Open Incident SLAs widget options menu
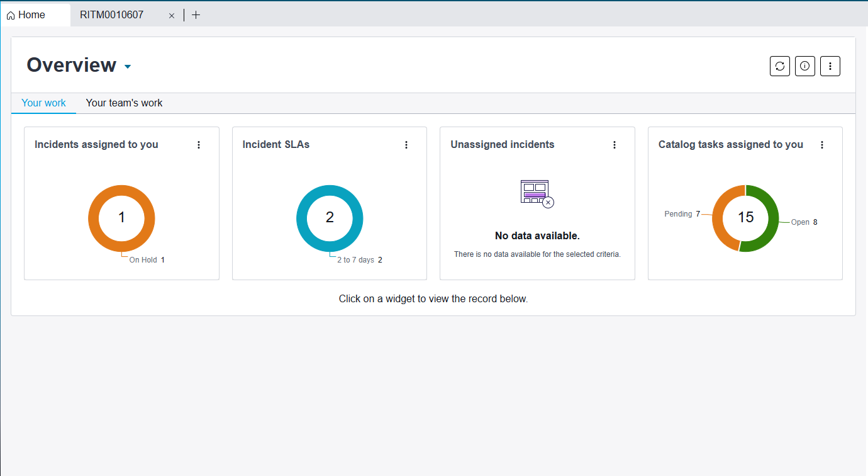Image resolution: width=868 pixels, height=476 pixels. point(406,145)
